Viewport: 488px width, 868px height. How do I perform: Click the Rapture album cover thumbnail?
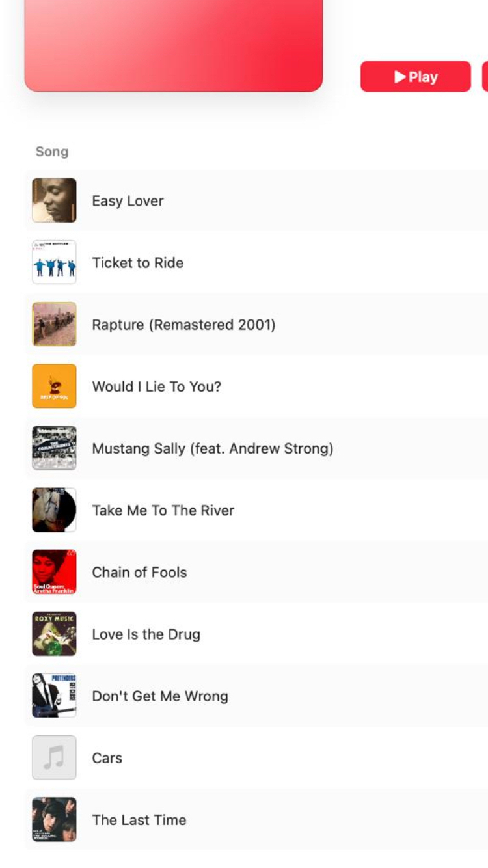55,324
